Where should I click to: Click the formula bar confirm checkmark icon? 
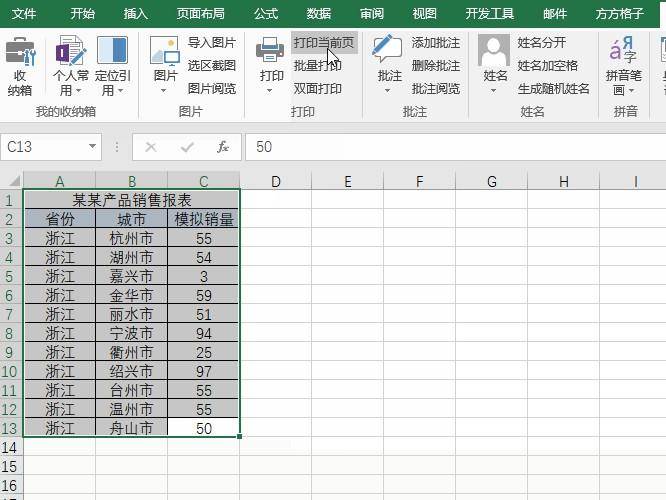pyautogui.click(x=187, y=147)
